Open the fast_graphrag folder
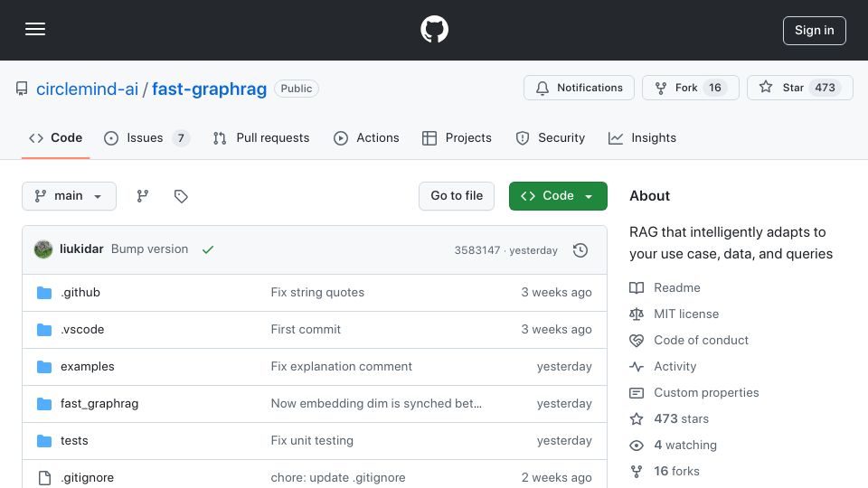The image size is (868, 488). [x=99, y=403]
